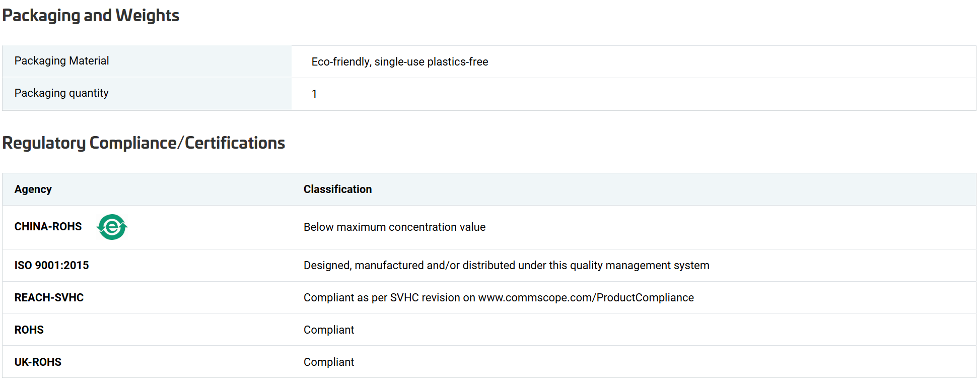Select the REACH-SVHC agency name
The width and height of the screenshot is (980, 381).
[49, 298]
